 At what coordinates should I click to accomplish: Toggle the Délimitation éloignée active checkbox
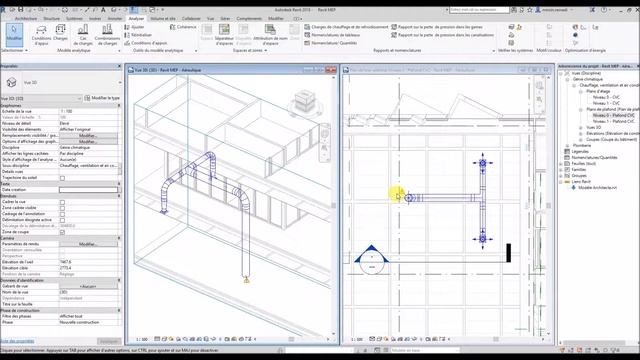tap(62, 220)
